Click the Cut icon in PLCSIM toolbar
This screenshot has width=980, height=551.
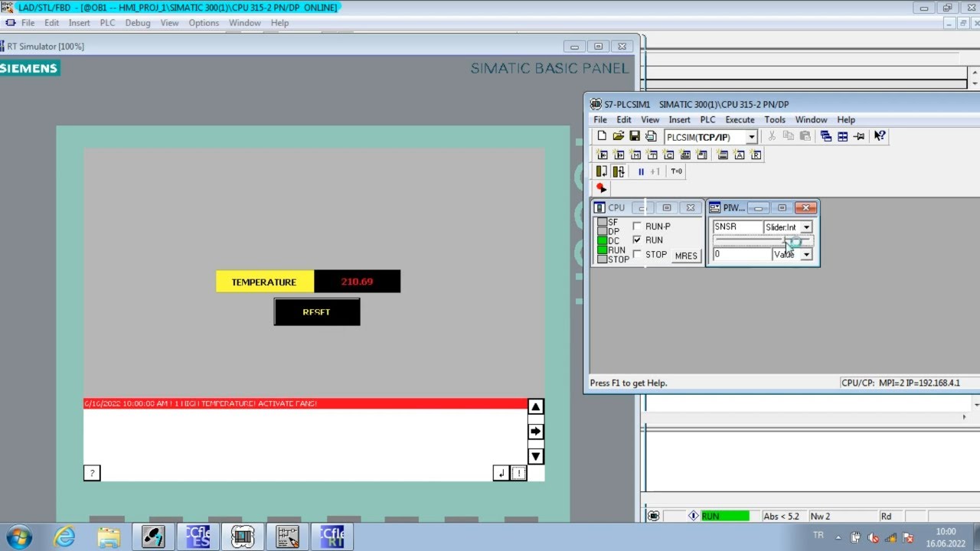[772, 136]
